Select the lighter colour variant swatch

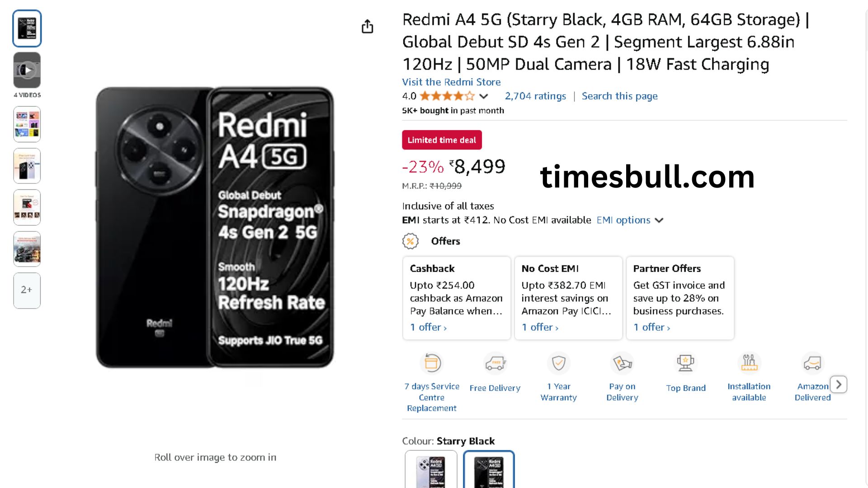pos(431,470)
